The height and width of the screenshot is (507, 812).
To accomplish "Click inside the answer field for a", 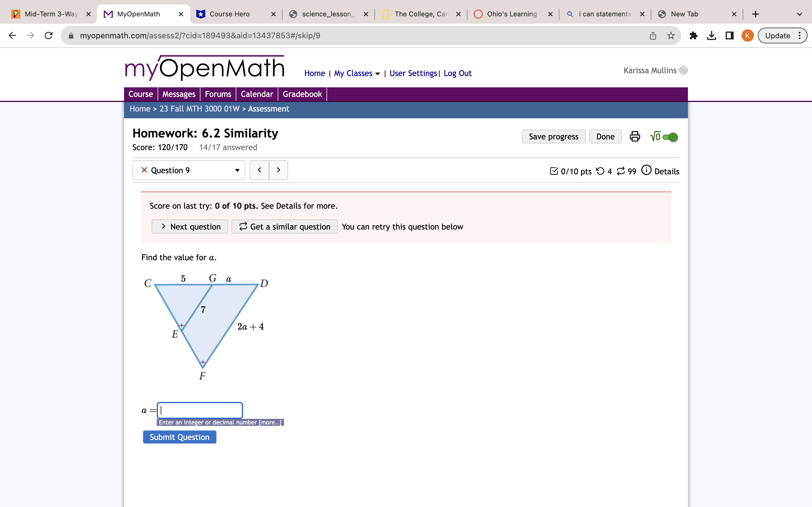I will [x=200, y=410].
